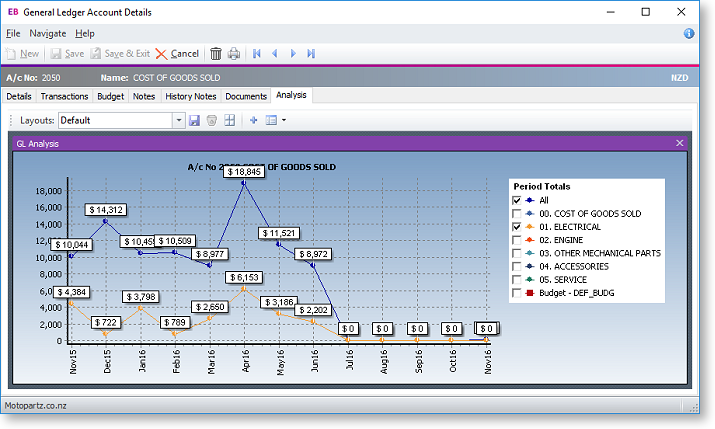The width and height of the screenshot is (715, 429).
Task: Close the GL Analysis panel
Action: pos(679,143)
